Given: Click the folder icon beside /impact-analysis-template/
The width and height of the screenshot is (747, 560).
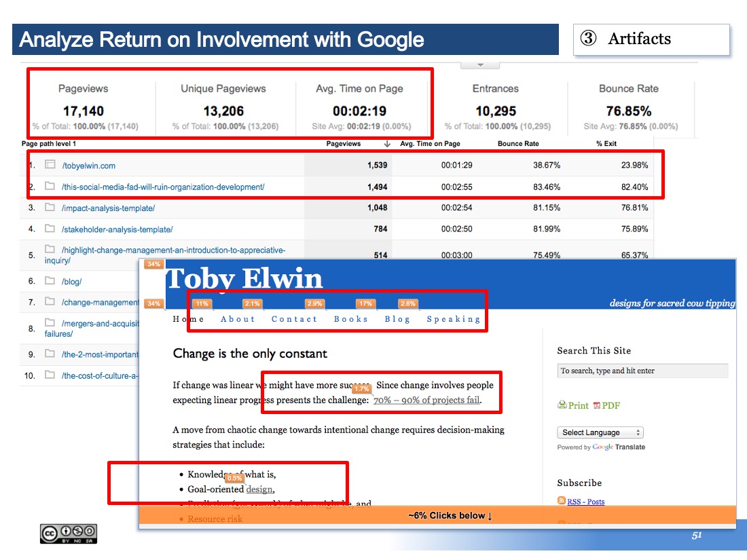Looking at the screenshot, I should coord(50,207).
